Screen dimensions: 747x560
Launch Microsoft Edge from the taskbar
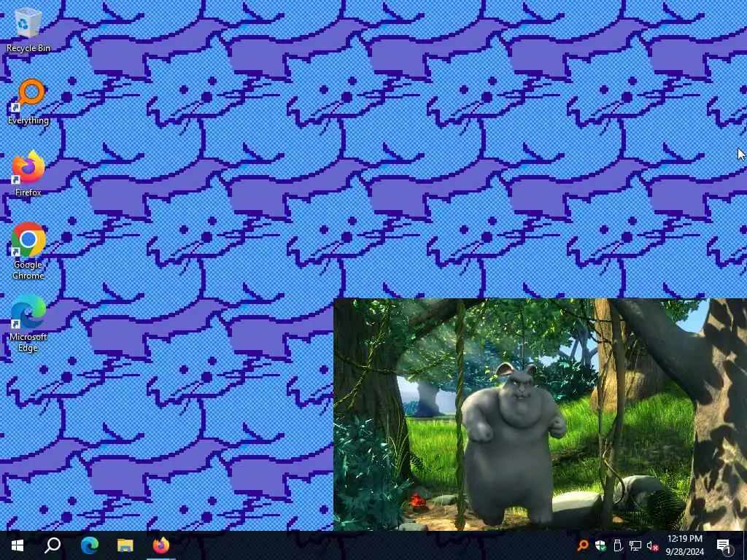pos(89,545)
